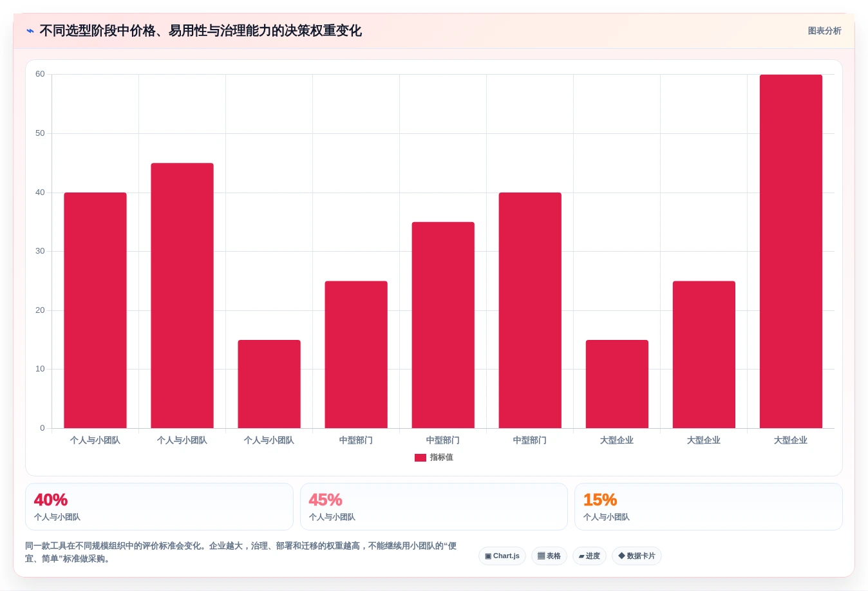Viewport: 868px width, 591px height.
Task: Select the 数据卡片 tag chip
Action: [x=637, y=556]
